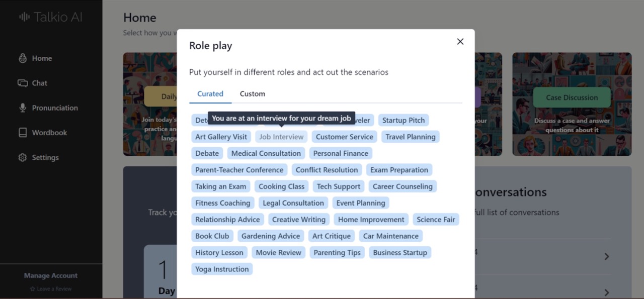Expand the second conversation row chevron
644x299 pixels.
coord(607,290)
